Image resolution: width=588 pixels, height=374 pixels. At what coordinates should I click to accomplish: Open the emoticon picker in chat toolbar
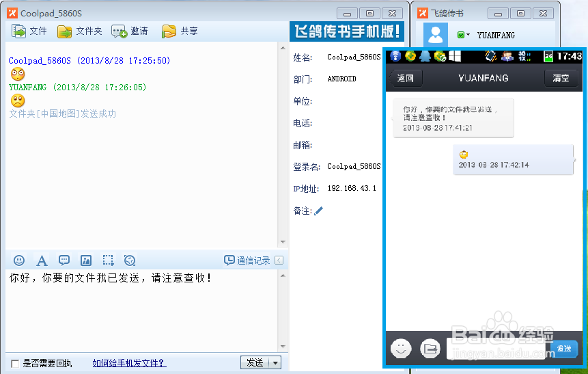[x=19, y=261]
